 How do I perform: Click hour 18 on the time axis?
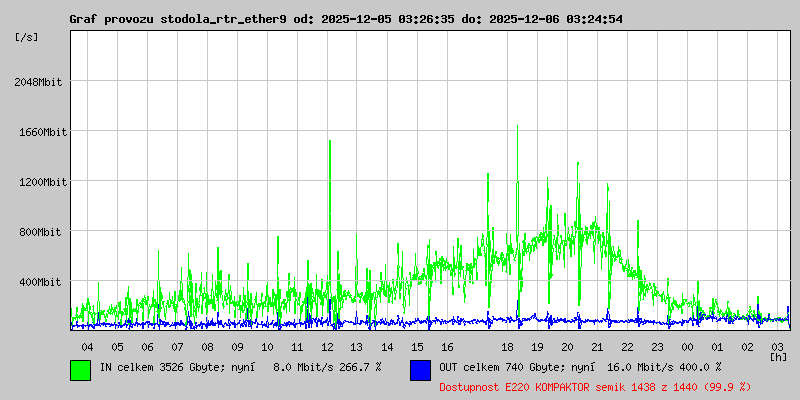(x=507, y=346)
